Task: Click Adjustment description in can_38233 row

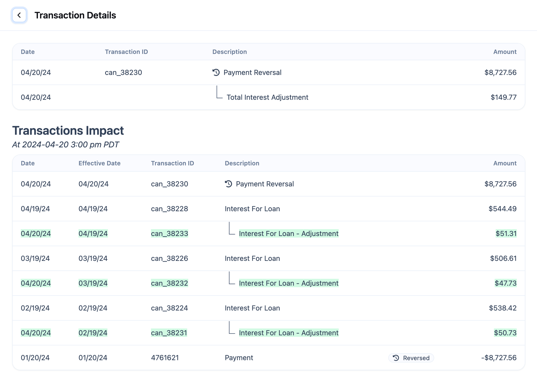Action: coord(289,233)
